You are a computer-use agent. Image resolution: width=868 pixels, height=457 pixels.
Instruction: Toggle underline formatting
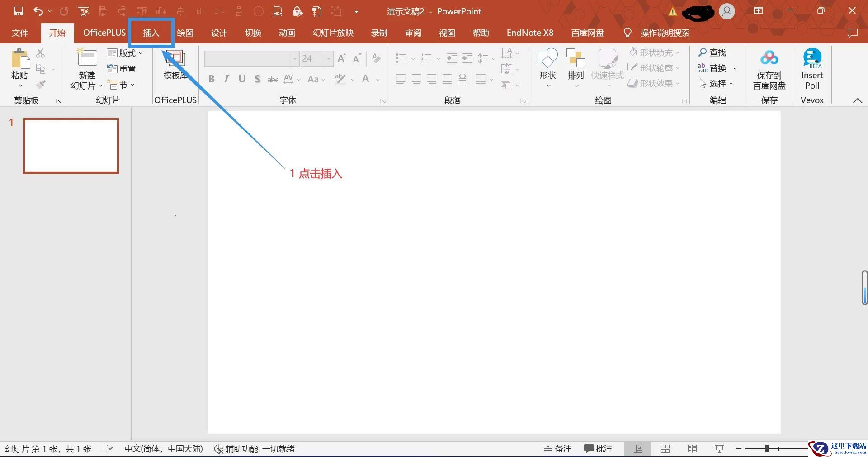(x=242, y=79)
